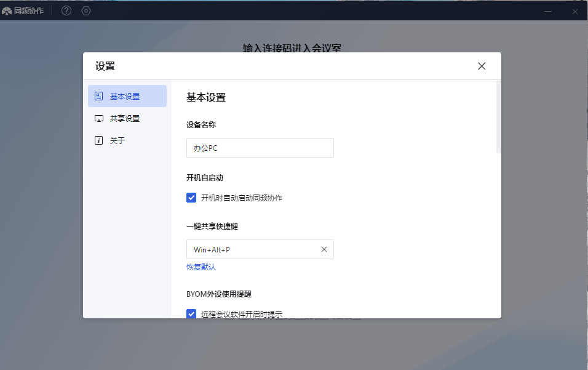
Task: Close the 同频协作 main window
Action: coord(575,11)
